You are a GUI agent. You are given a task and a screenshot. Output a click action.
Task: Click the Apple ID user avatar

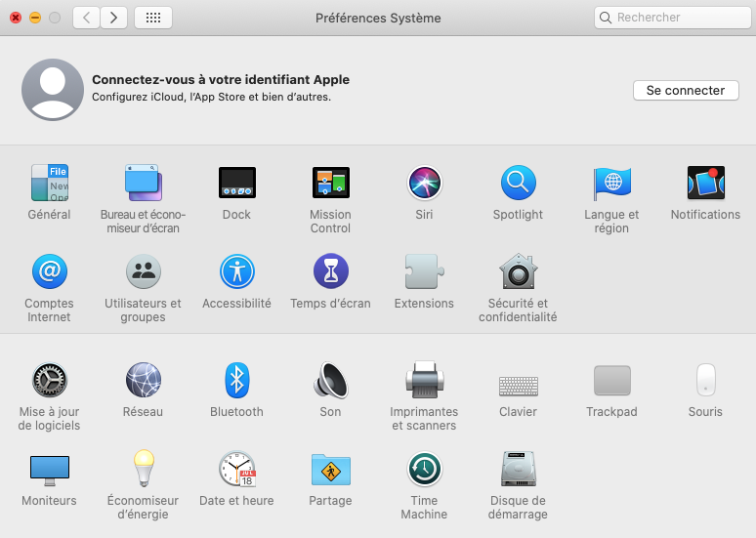[x=53, y=90]
